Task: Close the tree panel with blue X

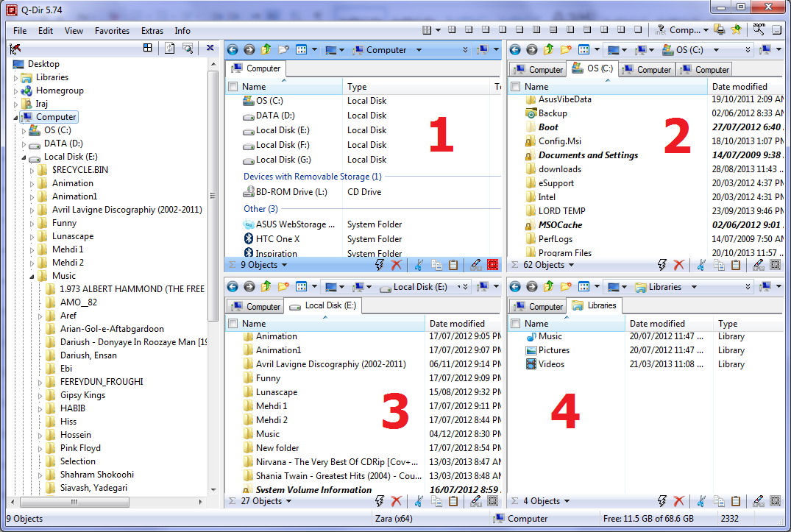Action: tap(210, 47)
